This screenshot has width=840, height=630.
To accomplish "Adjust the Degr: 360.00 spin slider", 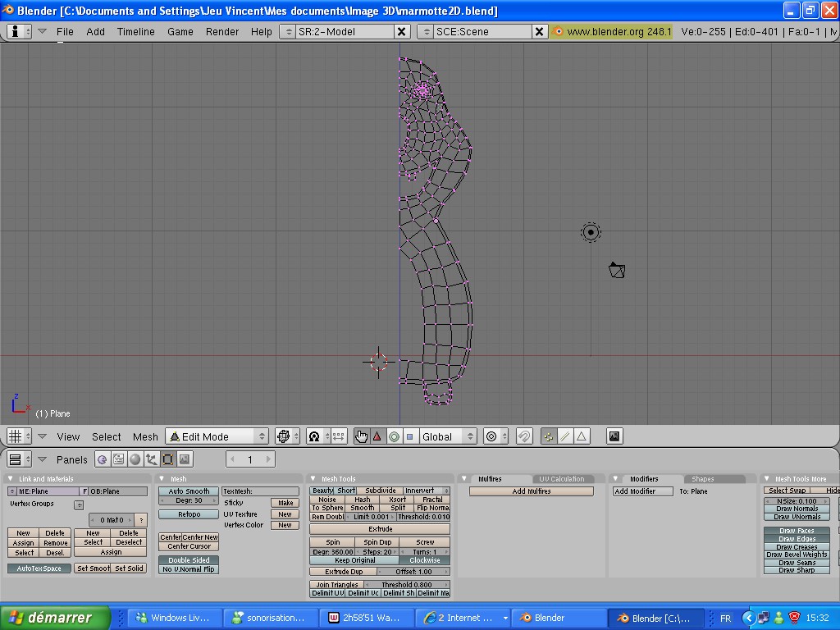I will tap(332, 552).
